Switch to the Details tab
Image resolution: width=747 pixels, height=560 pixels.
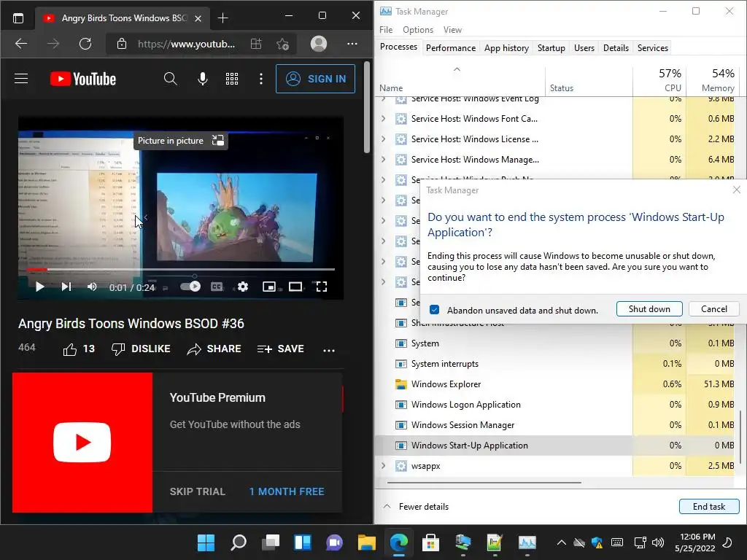point(616,47)
